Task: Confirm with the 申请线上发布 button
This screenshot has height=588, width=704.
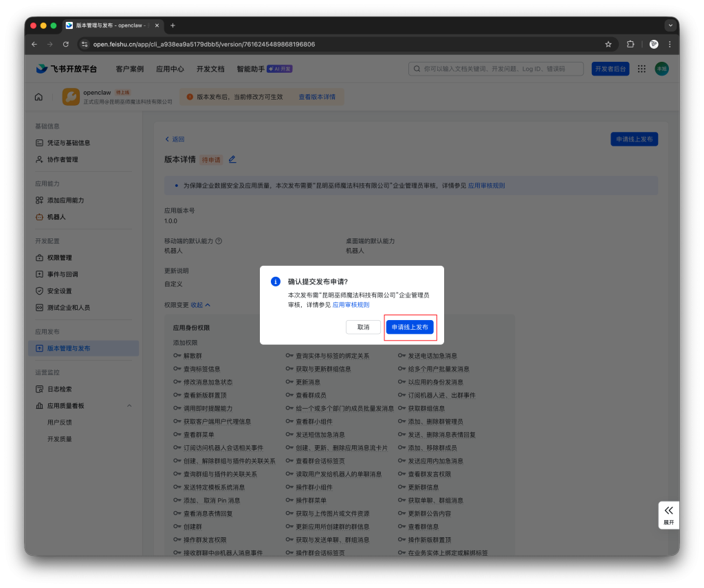Action: [410, 328]
